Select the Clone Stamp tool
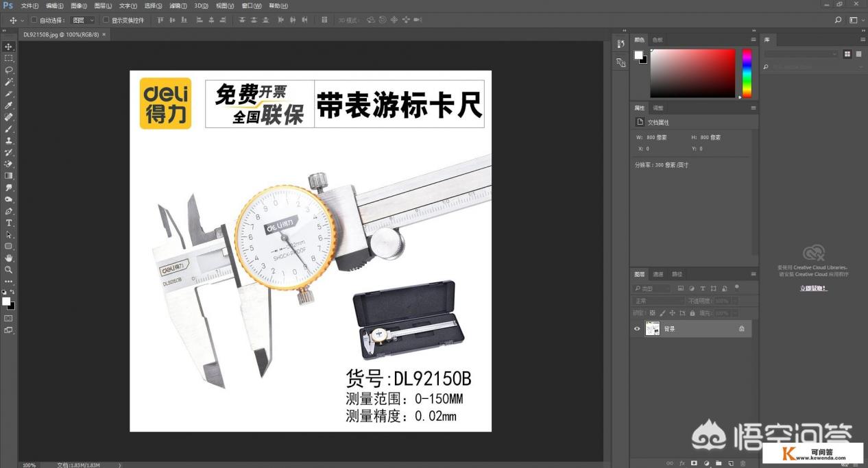 [x=9, y=140]
